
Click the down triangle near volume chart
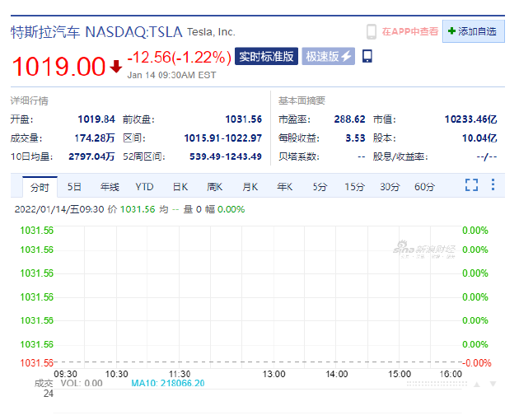[x=493, y=385]
